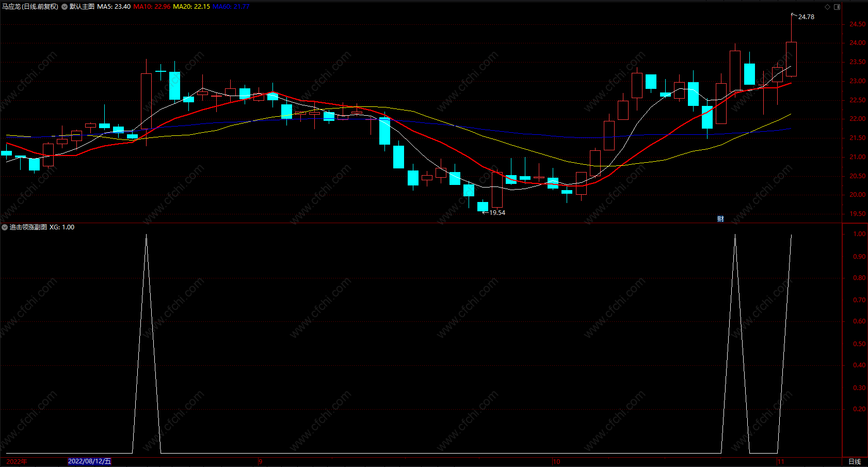868x467 pixels.
Task: Click the 财 financial marker on the chart
Action: [720, 219]
